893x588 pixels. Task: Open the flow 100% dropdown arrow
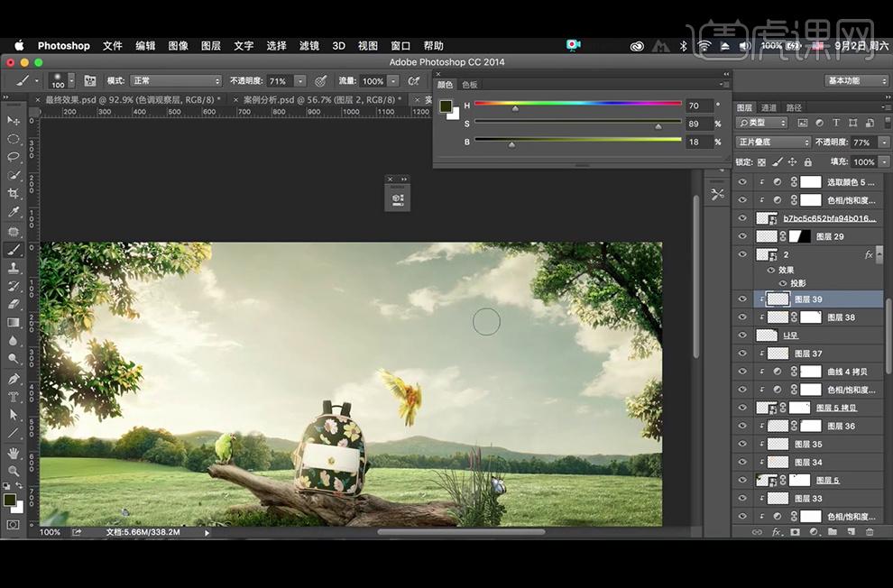(x=393, y=81)
